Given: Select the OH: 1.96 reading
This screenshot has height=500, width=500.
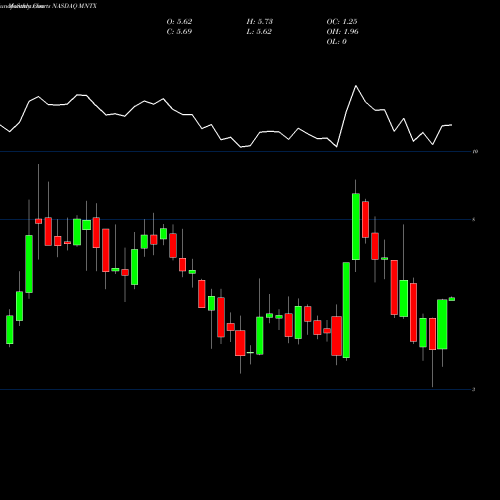Looking at the screenshot, I should [x=342, y=32].
